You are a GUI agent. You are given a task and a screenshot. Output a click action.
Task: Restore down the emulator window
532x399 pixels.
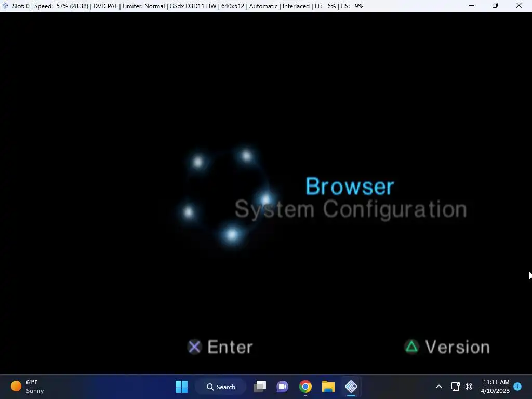point(495,6)
